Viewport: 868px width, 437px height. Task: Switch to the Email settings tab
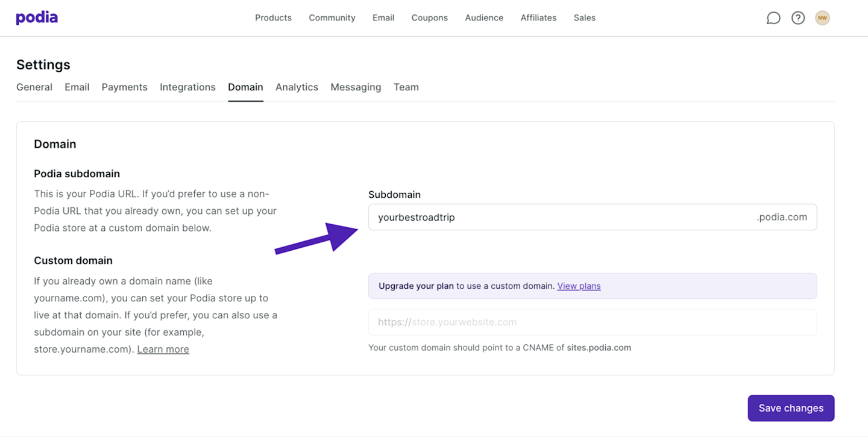(77, 87)
